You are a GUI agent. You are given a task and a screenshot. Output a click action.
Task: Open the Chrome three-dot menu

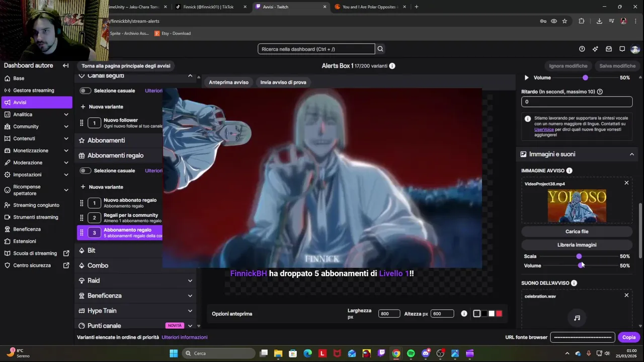click(636, 21)
